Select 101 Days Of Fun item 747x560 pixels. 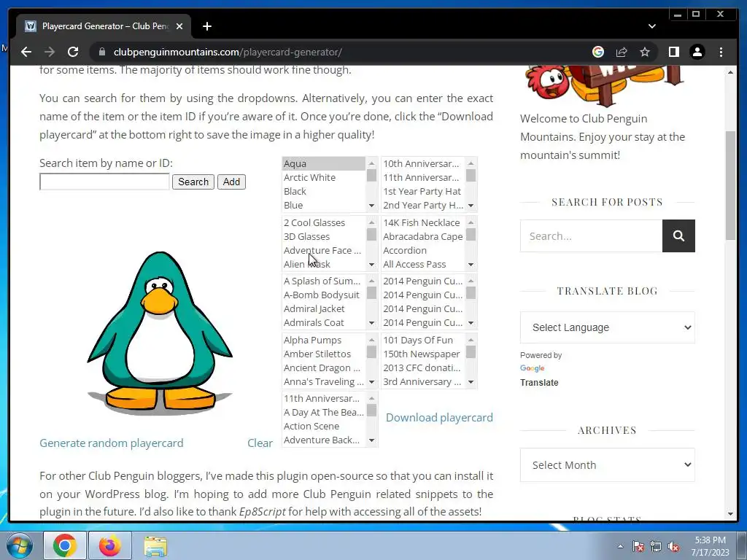[x=422, y=340]
